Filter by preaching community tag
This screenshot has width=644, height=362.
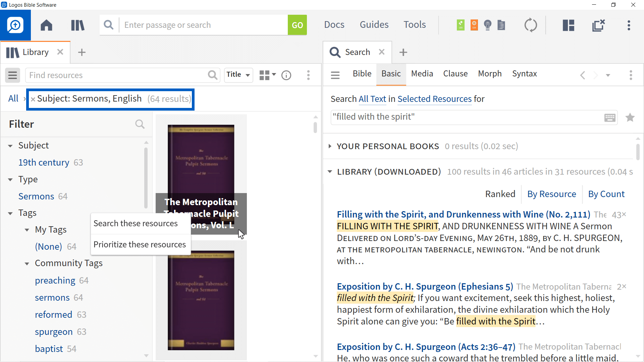coord(55,281)
